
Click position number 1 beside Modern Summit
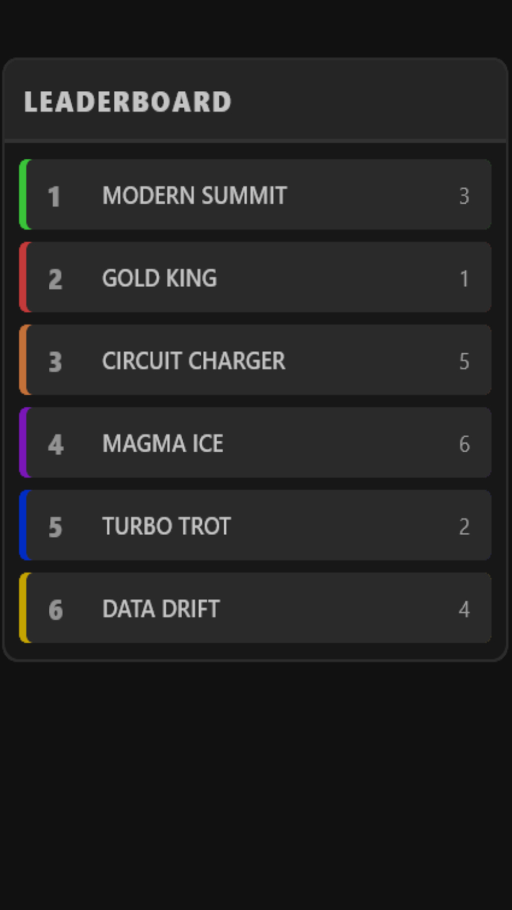tap(55, 196)
